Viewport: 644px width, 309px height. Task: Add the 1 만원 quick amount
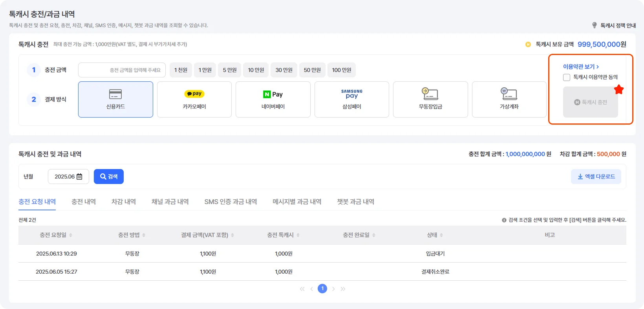(205, 70)
